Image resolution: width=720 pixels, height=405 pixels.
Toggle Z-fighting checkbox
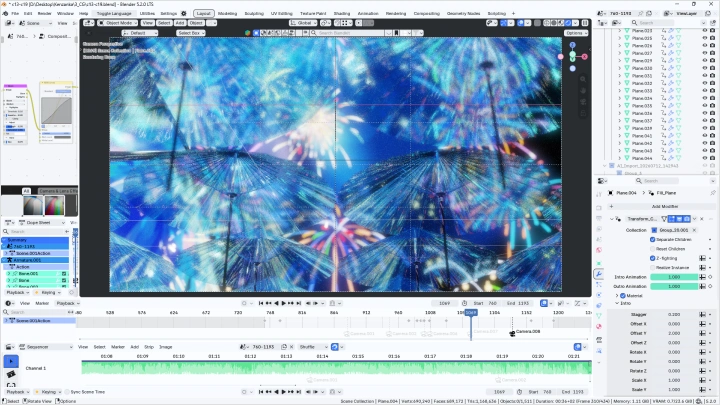click(x=652, y=258)
